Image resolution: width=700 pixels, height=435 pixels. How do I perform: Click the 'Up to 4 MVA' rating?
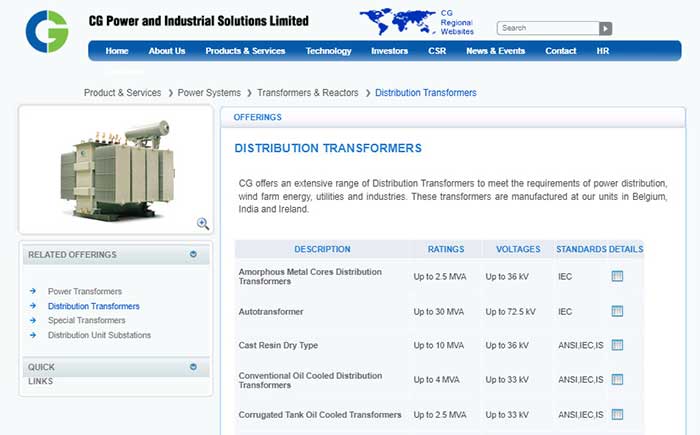(x=436, y=380)
